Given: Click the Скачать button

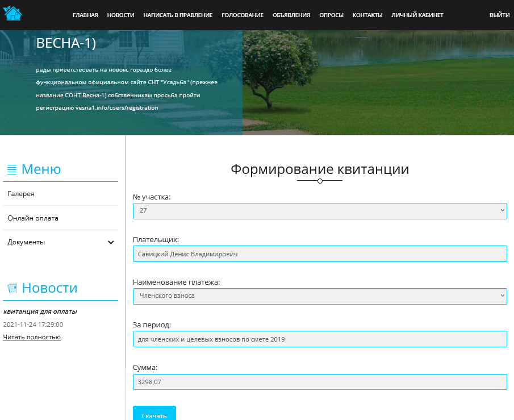Looking at the screenshot, I should pyautogui.click(x=154, y=413).
